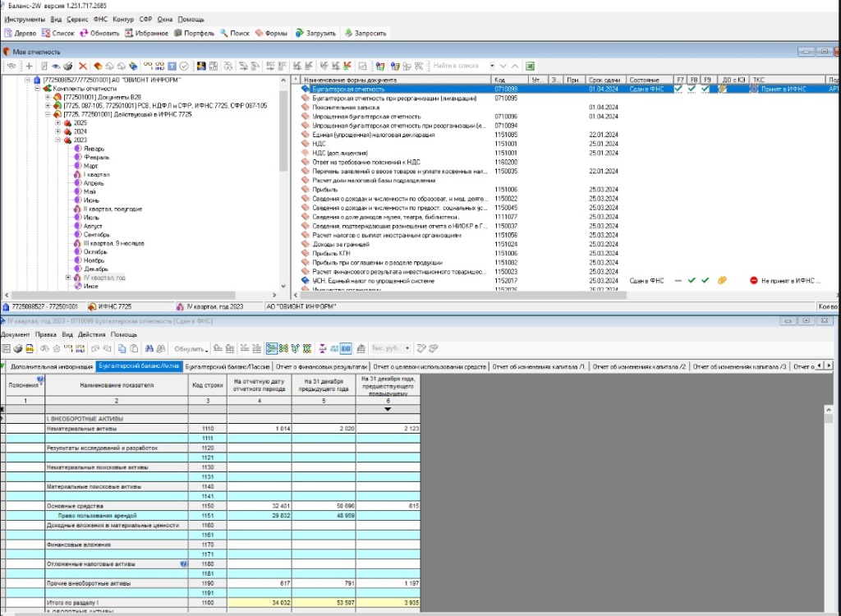Open the Обнулить dropdown

tap(191, 349)
